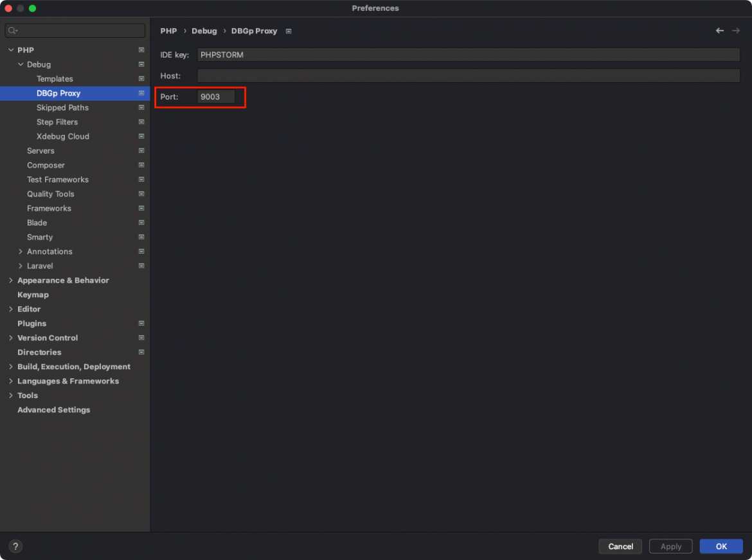
Task: Click the project-level icon on Debug row
Action: pos(141,64)
